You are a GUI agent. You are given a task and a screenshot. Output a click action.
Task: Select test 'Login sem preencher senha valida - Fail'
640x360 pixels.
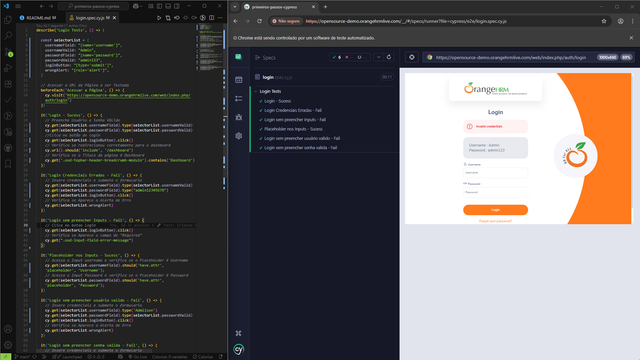[x=300, y=148]
